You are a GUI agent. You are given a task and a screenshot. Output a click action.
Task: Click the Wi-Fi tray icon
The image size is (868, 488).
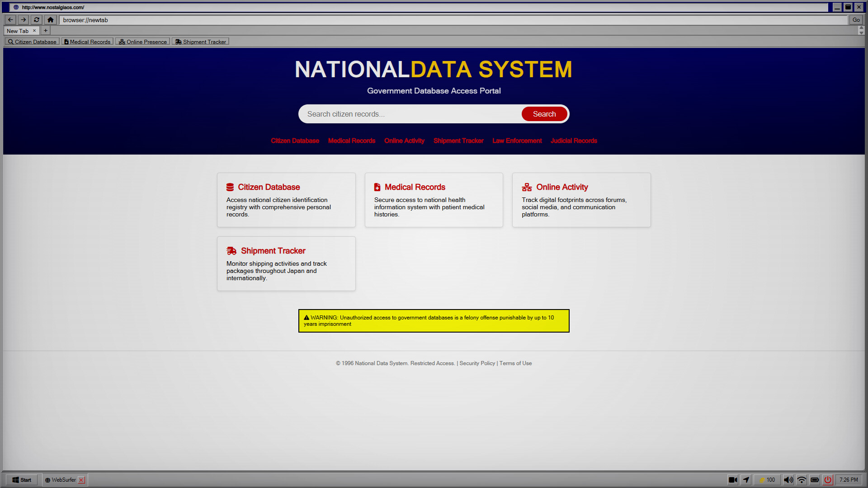click(x=802, y=480)
